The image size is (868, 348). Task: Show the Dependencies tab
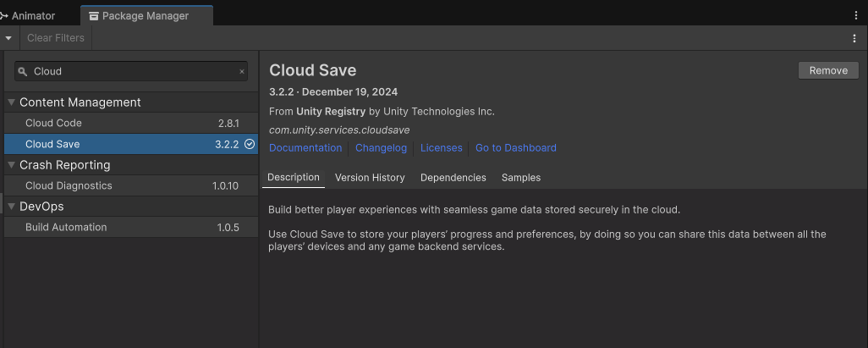point(453,178)
